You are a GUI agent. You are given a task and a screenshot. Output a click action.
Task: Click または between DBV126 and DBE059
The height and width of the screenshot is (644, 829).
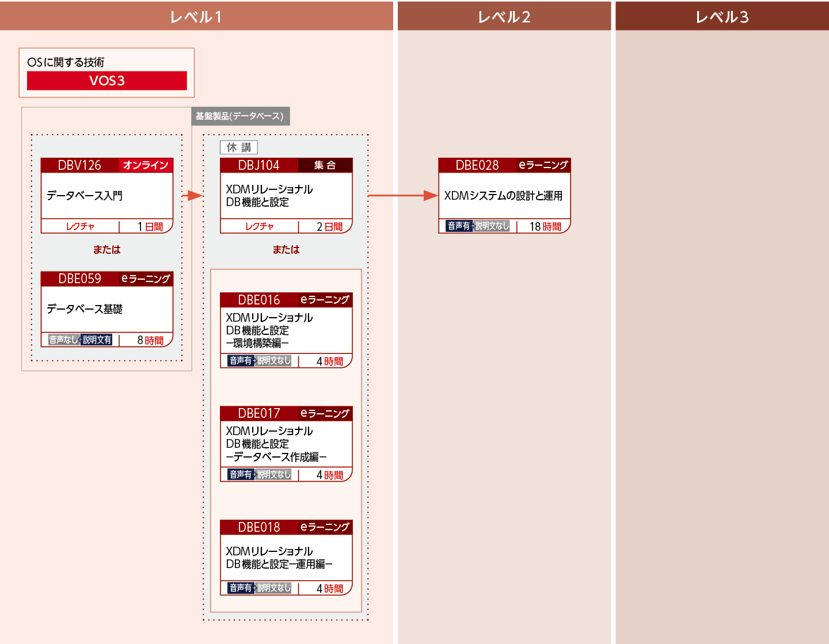tap(107, 249)
